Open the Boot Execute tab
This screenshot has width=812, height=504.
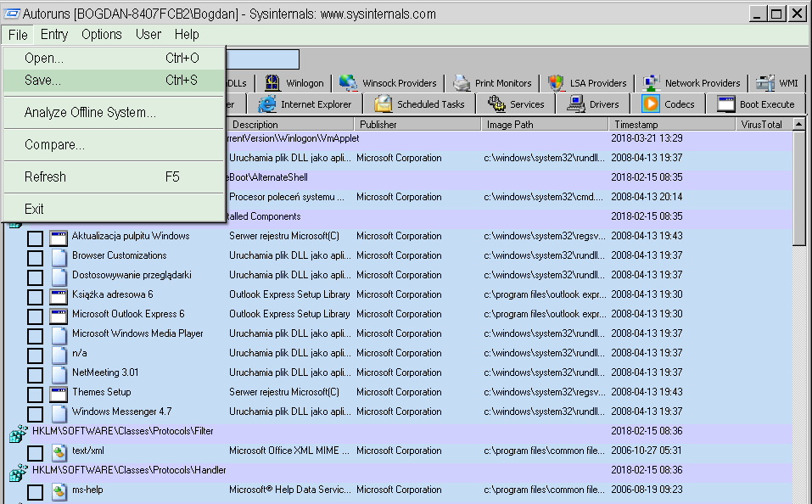click(x=756, y=104)
